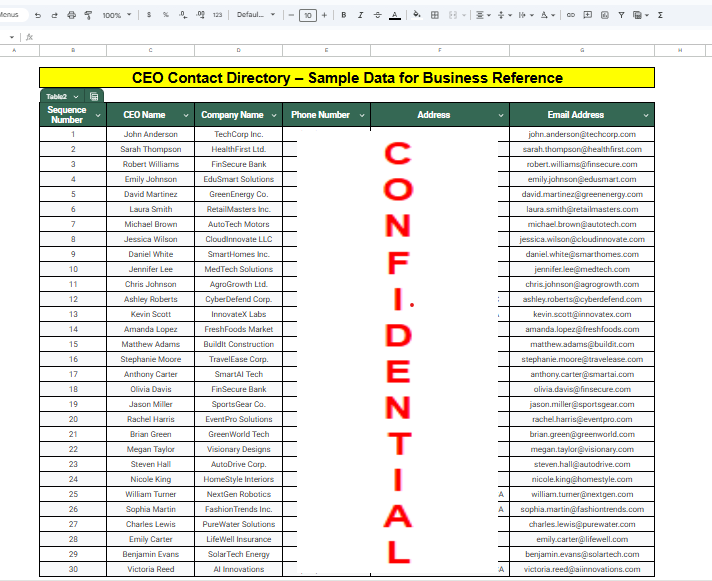Decrease decimal places
This screenshot has width=712, height=581.
(x=183, y=15)
